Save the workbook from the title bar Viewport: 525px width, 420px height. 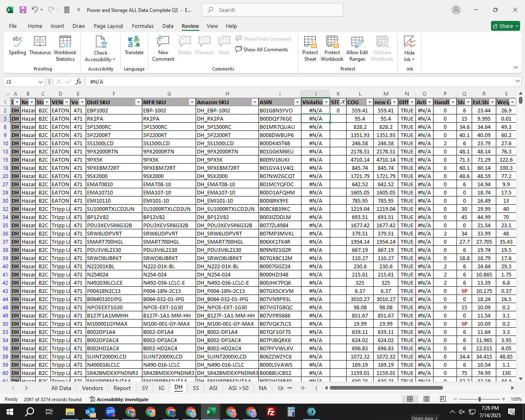click(x=23, y=10)
